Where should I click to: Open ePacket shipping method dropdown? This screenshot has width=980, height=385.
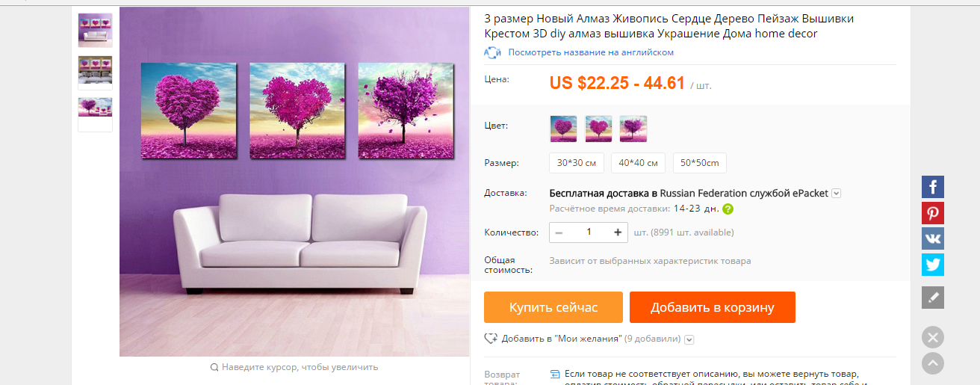[x=837, y=194]
